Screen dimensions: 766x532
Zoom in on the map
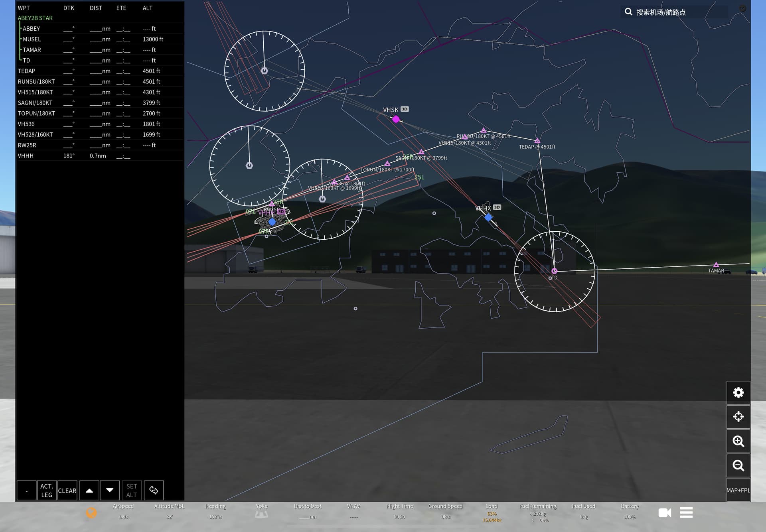[x=738, y=441]
